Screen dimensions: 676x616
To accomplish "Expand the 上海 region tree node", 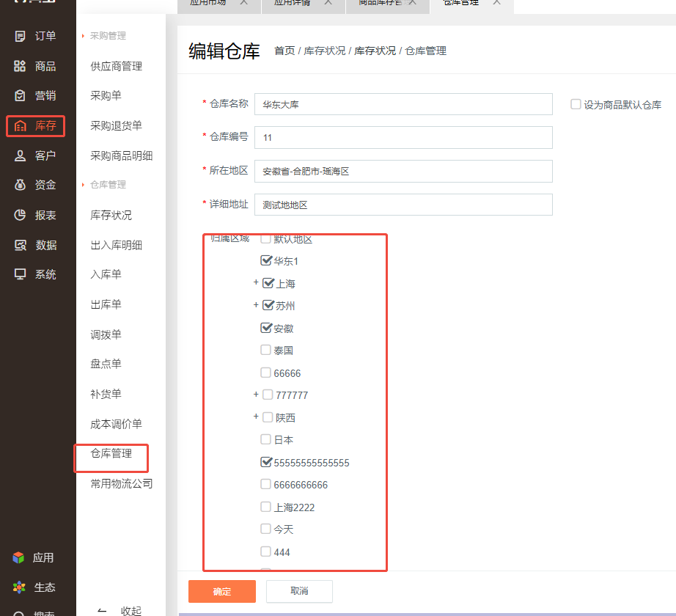I will [x=256, y=282].
